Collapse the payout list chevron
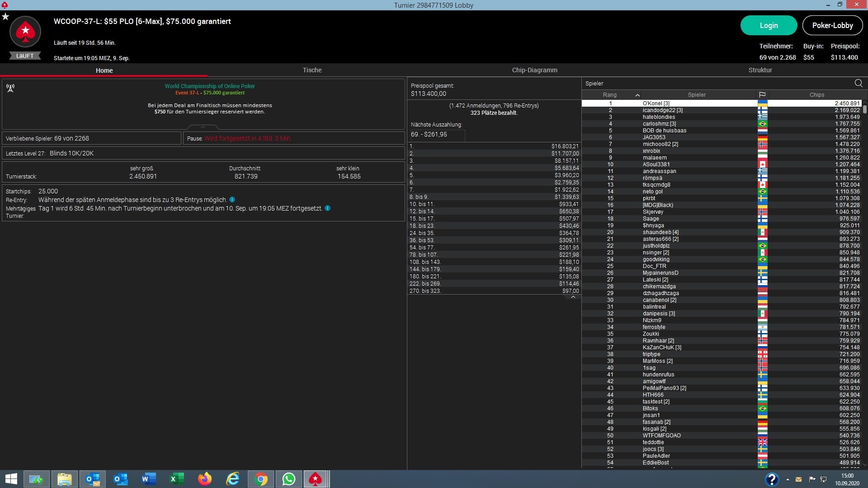Screen dimensions: 868x488 (573, 297)
